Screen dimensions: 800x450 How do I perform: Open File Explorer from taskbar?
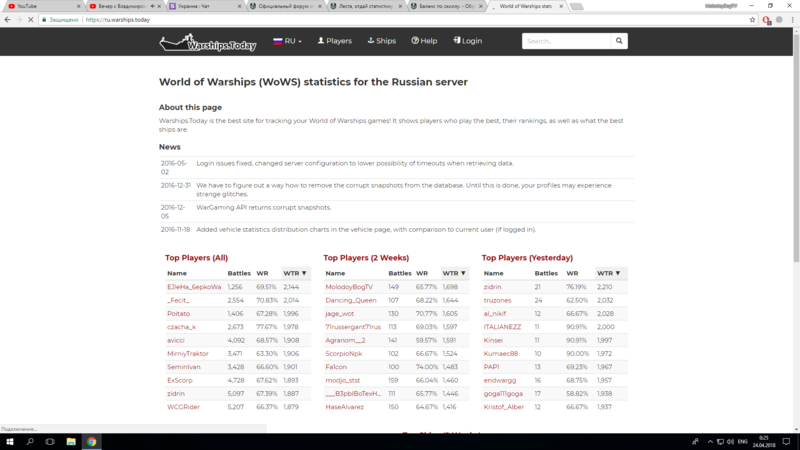click(71, 442)
